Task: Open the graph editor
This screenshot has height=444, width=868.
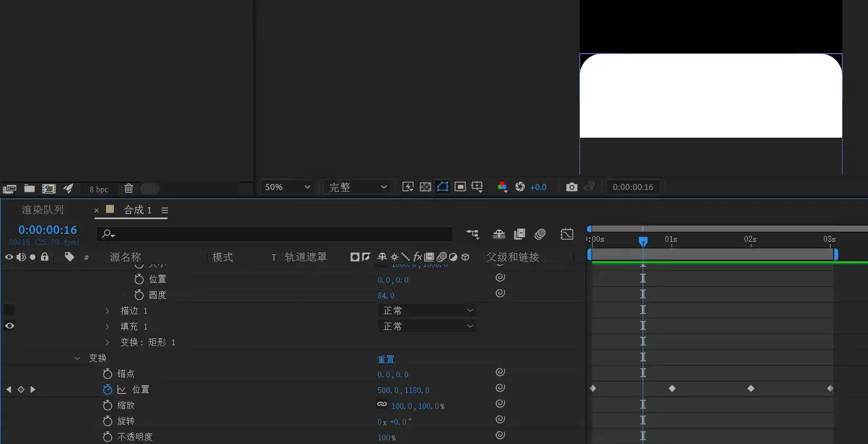Action: coord(567,234)
